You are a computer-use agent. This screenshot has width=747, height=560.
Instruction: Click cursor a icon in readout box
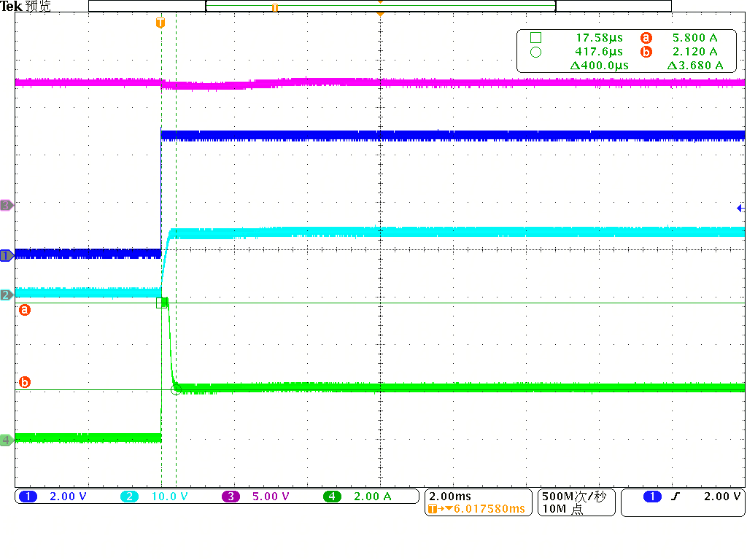(x=646, y=38)
